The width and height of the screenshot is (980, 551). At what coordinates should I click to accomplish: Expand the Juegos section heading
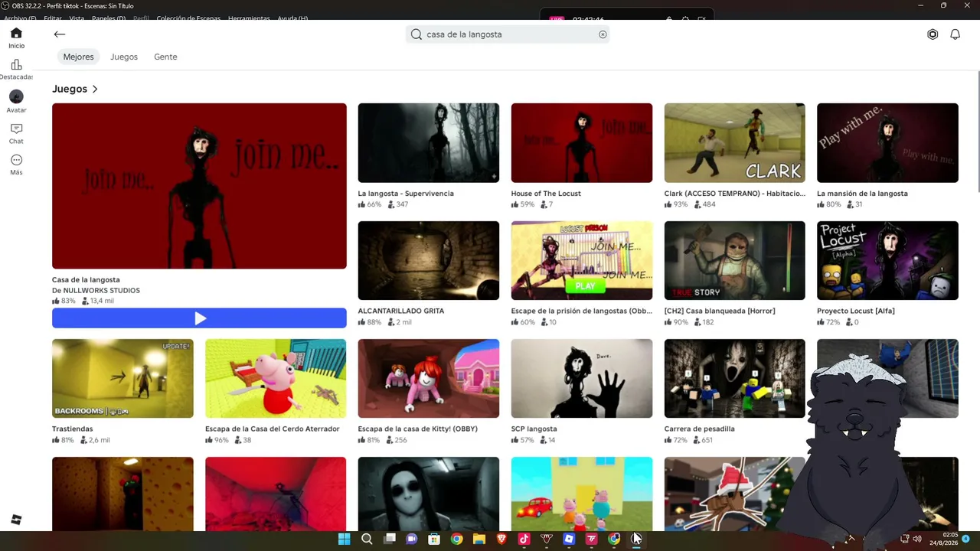point(75,89)
